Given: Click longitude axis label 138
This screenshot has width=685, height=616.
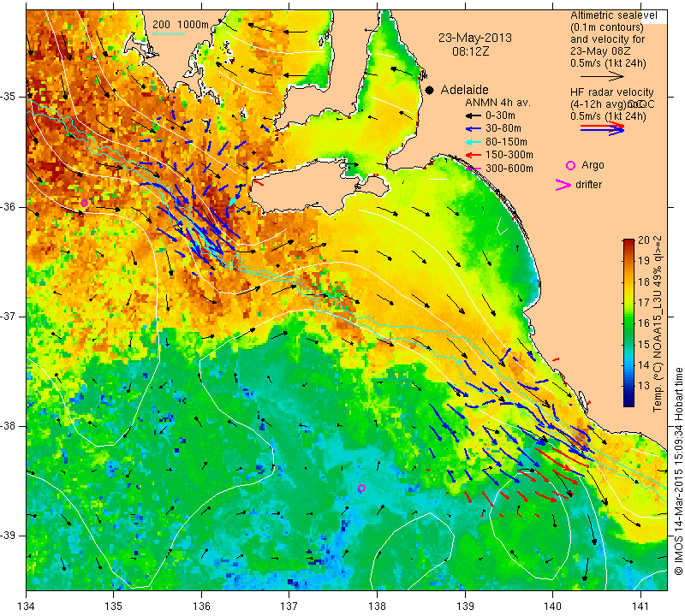Looking at the screenshot, I should (x=377, y=607).
